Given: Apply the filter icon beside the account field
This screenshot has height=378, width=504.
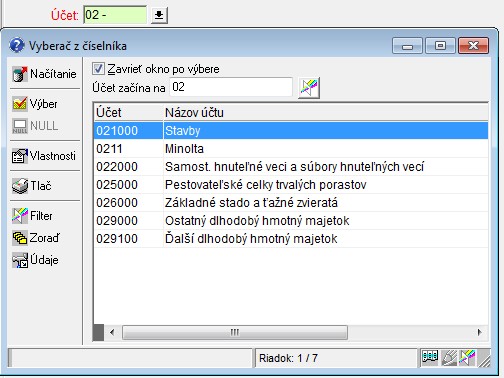Looking at the screenshot, I should (x=309, y=88).
